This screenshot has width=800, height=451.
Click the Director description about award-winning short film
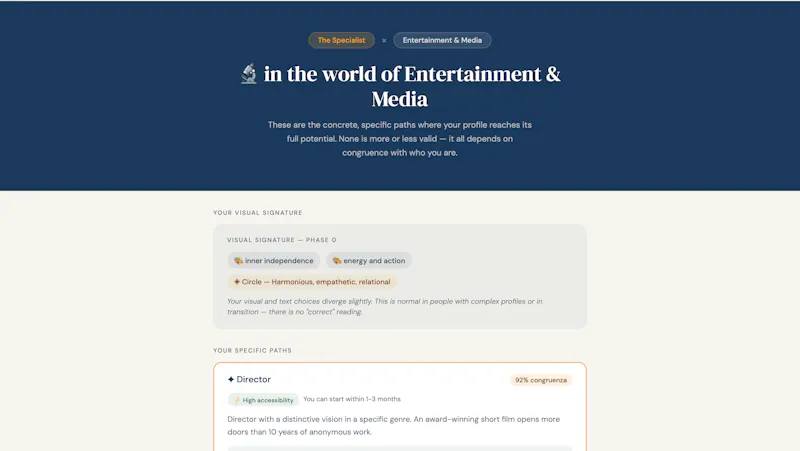pyautogui.click(x=393, y=425)
